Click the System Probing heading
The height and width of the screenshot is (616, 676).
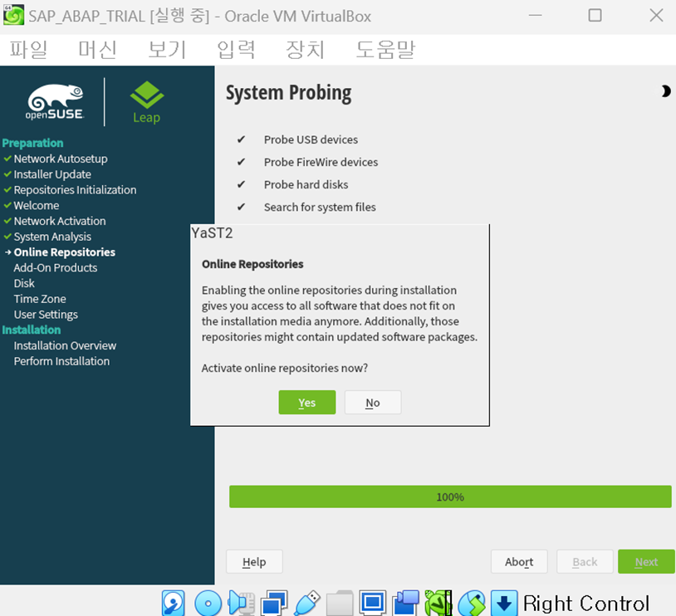coord(288,93)
